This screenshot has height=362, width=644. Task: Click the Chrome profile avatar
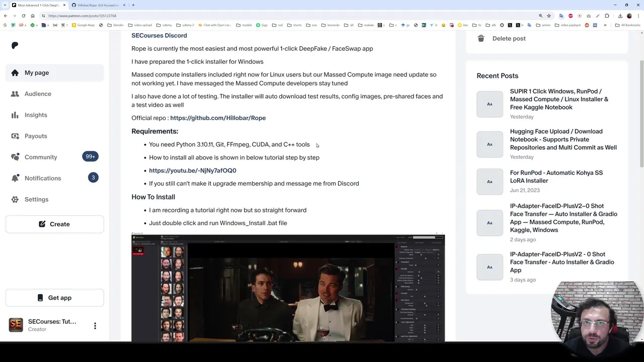629,16
